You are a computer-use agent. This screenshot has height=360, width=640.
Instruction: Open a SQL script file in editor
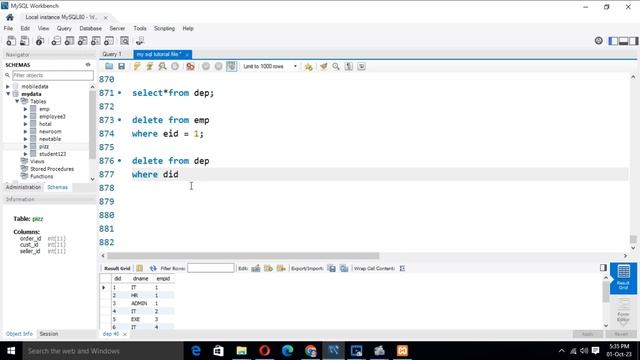pos(109,66)
